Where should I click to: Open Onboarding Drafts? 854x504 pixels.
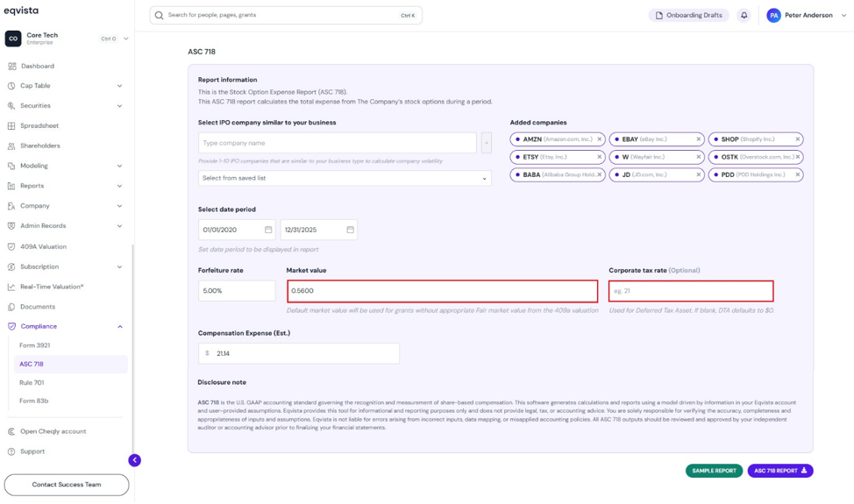(x=689, y=15)
